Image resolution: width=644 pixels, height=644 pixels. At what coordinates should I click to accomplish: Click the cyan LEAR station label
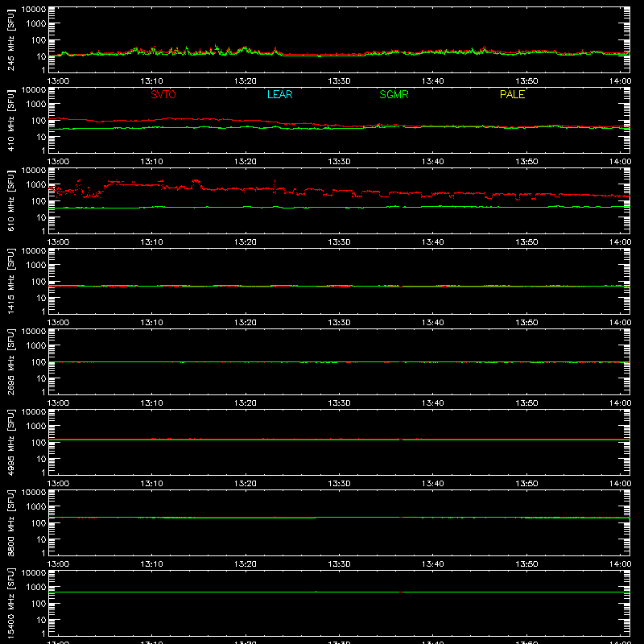pos(279,94)
